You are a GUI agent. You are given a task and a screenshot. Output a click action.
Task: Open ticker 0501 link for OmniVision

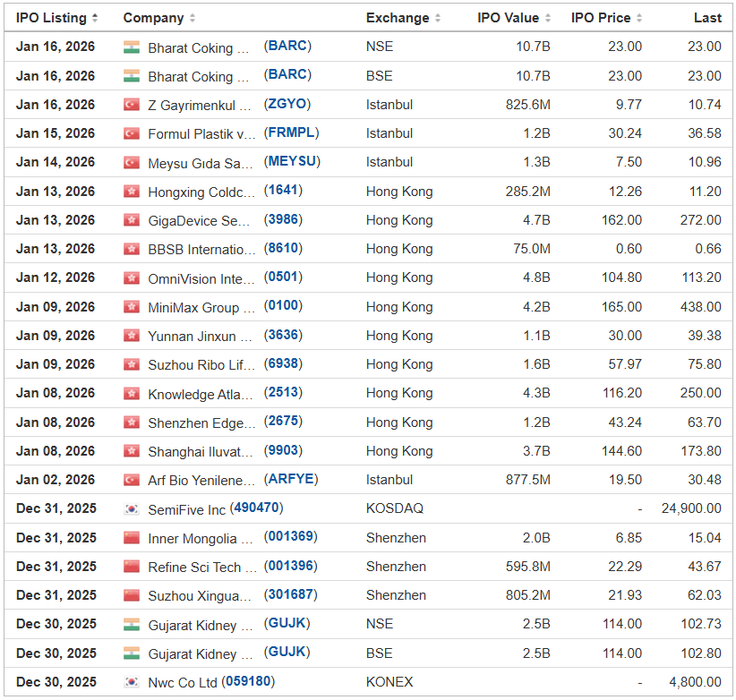tap(283, 277)
